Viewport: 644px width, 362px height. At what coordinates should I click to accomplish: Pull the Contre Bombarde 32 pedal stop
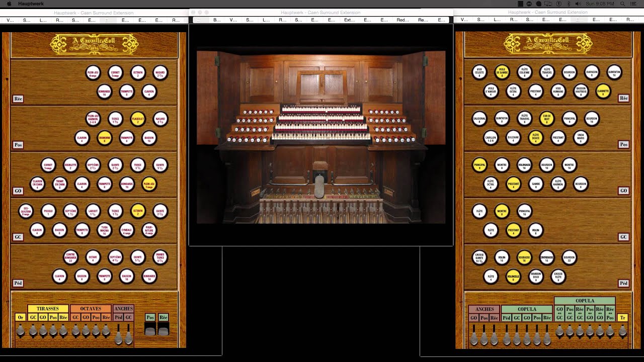[70, 257]
